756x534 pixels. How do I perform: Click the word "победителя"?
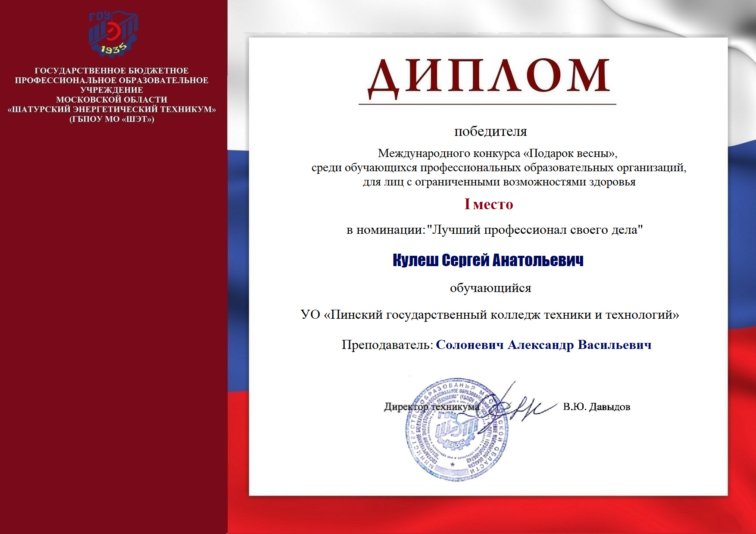490,131
